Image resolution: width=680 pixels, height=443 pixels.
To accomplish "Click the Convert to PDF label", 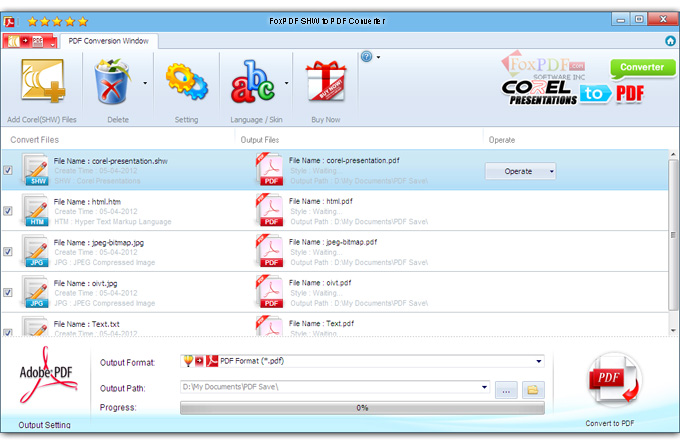I will [x=610, y=423].
